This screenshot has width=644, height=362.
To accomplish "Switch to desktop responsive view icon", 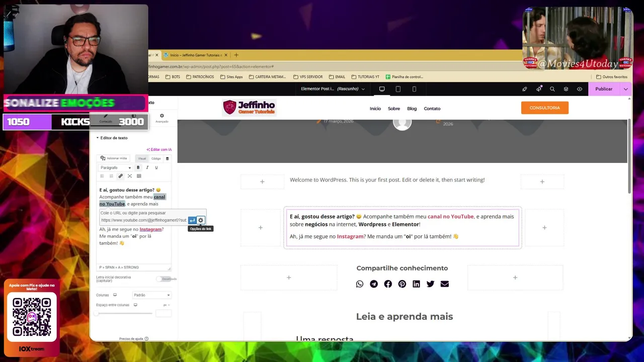I will 382,89.
